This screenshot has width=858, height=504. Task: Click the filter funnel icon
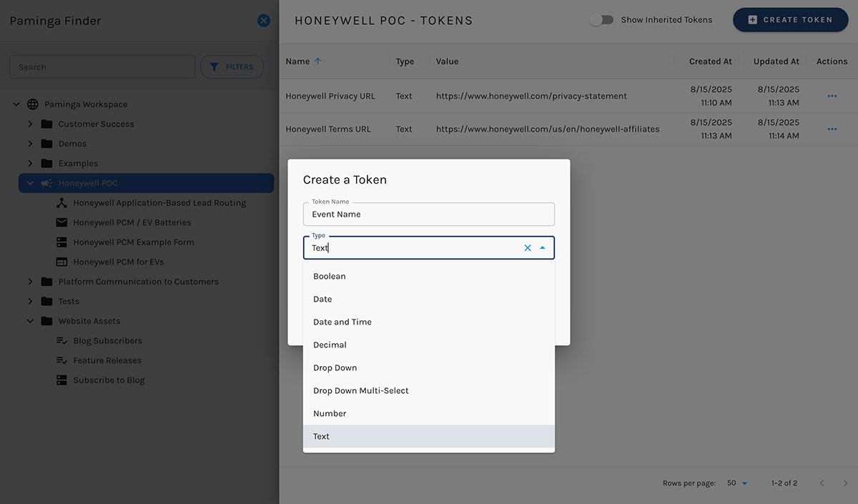click(x=214, y=66)
